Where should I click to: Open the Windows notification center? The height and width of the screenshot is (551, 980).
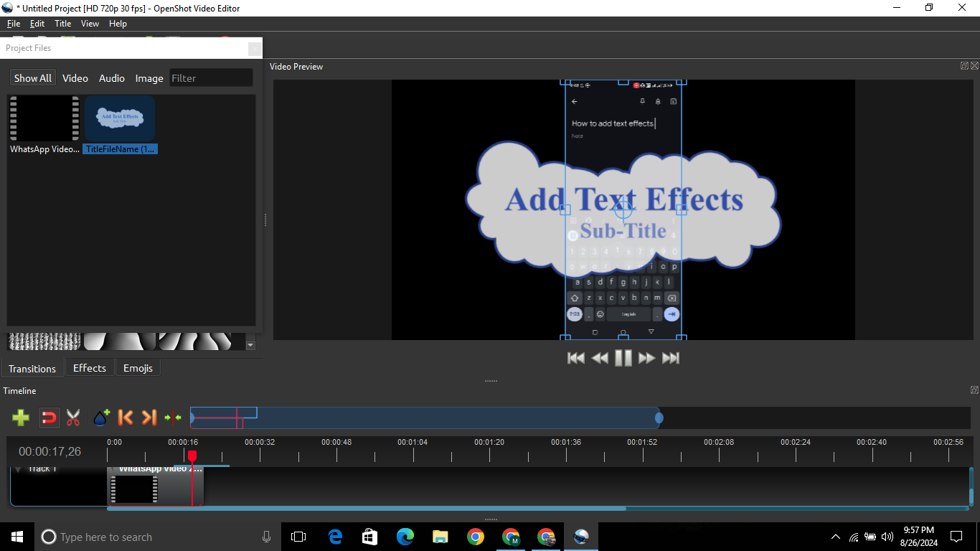[x=956, y=537]
